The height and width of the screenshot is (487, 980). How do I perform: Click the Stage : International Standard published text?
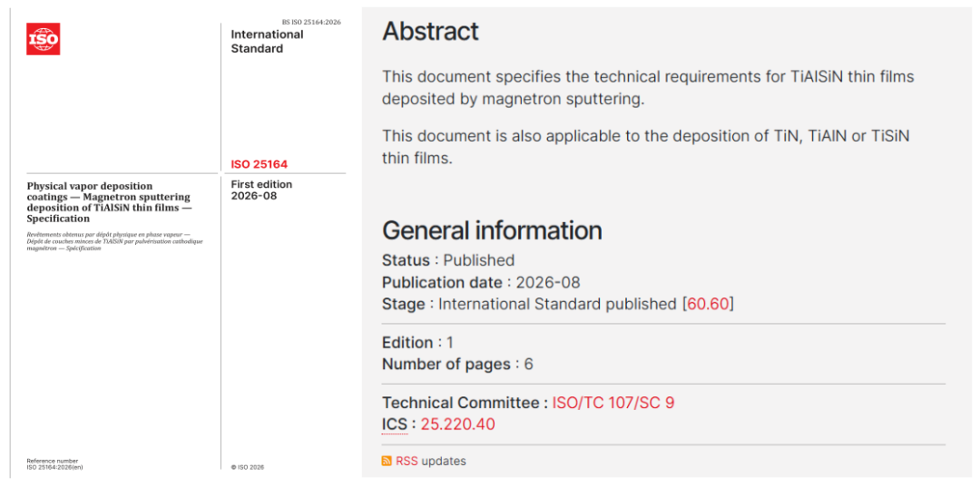coord(557,305)
